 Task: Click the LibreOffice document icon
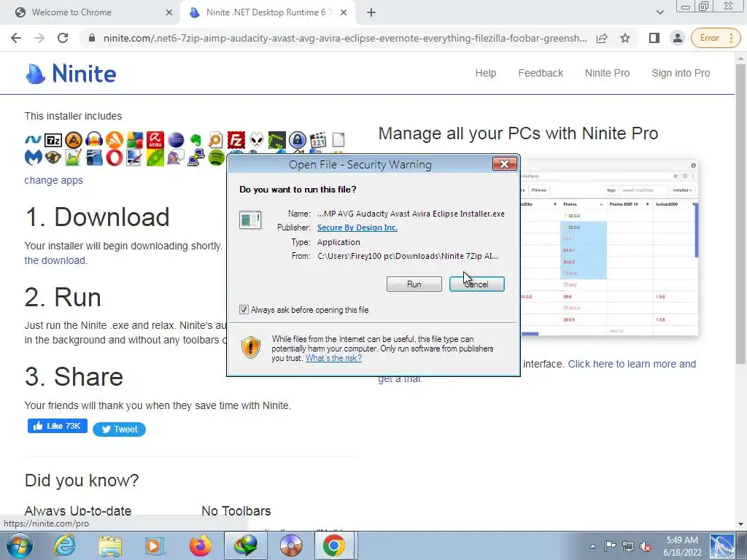(338, 140)
